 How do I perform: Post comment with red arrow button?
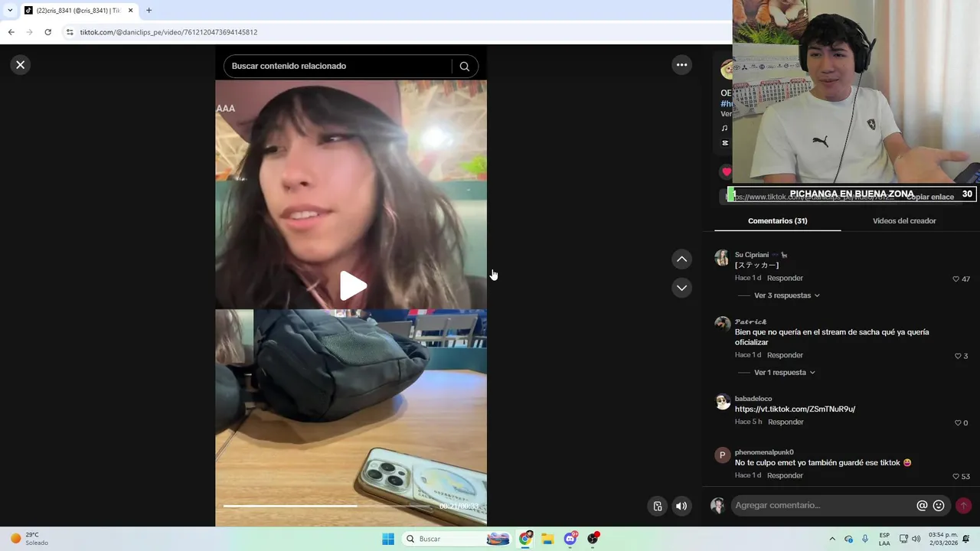click(x=963, y=506)
